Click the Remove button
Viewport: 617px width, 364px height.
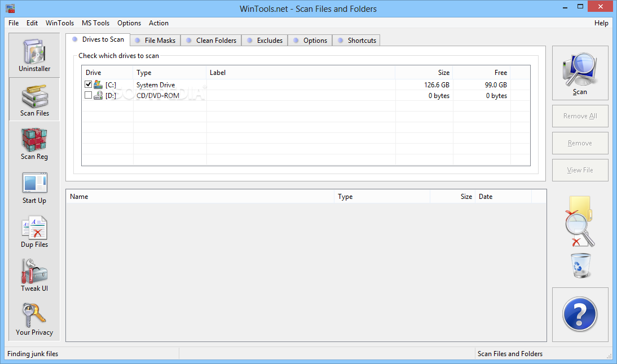[580, 143]
